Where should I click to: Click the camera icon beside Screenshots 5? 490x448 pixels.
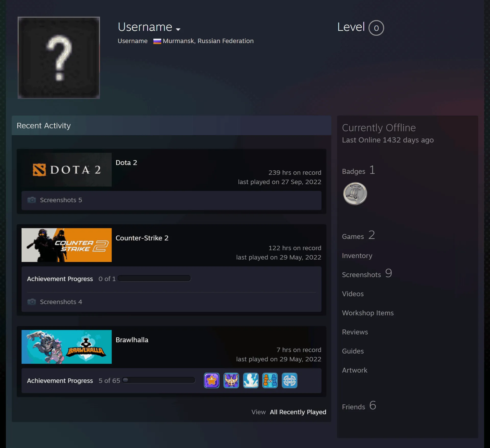point(32,200)
